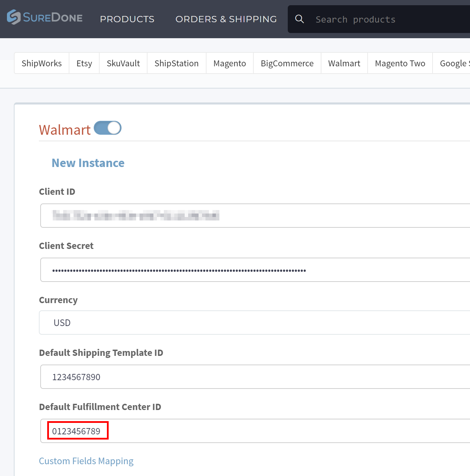Open the PRODUCTS menu
The height and width of the screenshot is (476, 470).
127,19
